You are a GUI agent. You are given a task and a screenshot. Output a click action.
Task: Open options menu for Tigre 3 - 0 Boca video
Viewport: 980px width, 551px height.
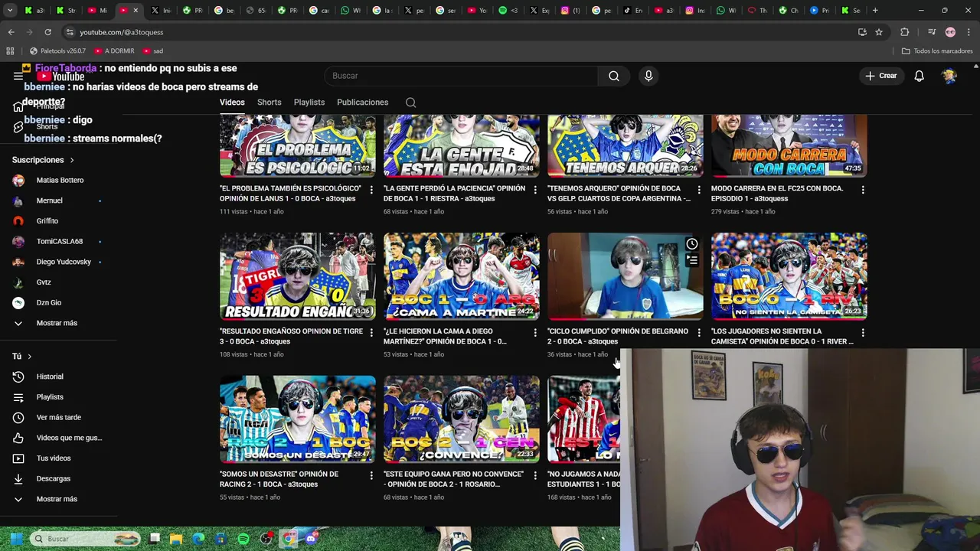point(371,332)
